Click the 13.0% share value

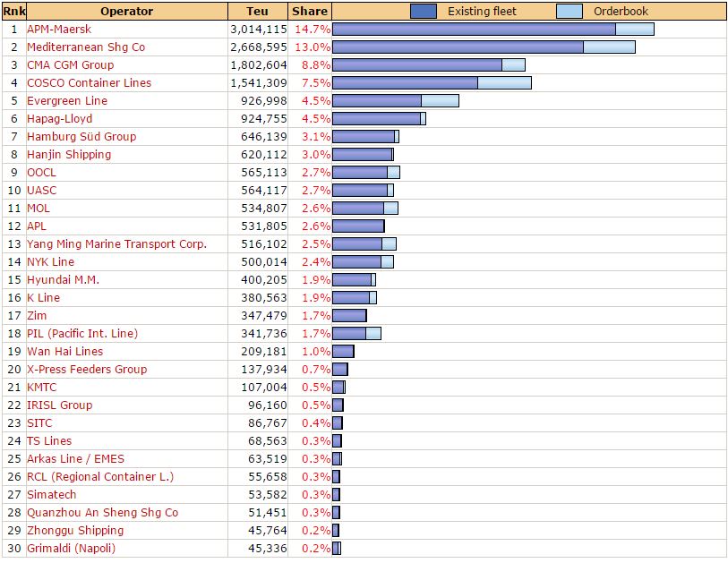(313, 47)
